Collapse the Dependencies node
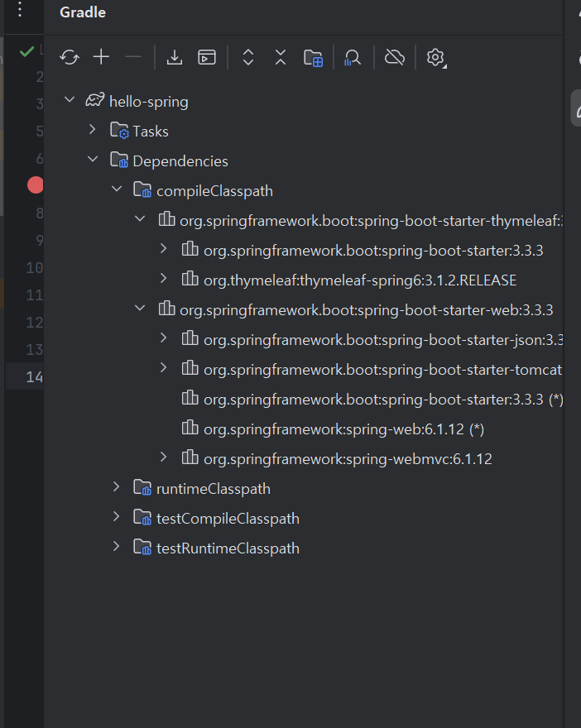Viewport: 581px width, 728px height. [x=93, y=159]
